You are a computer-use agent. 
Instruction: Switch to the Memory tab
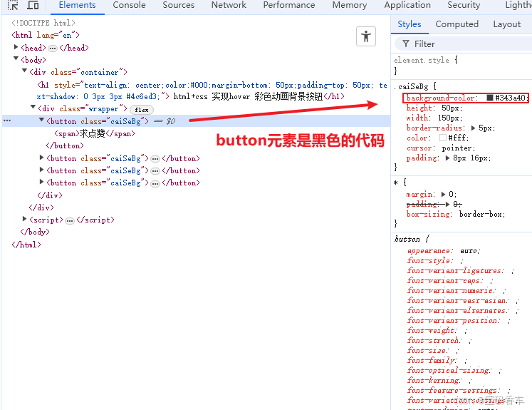click(350, 5)
